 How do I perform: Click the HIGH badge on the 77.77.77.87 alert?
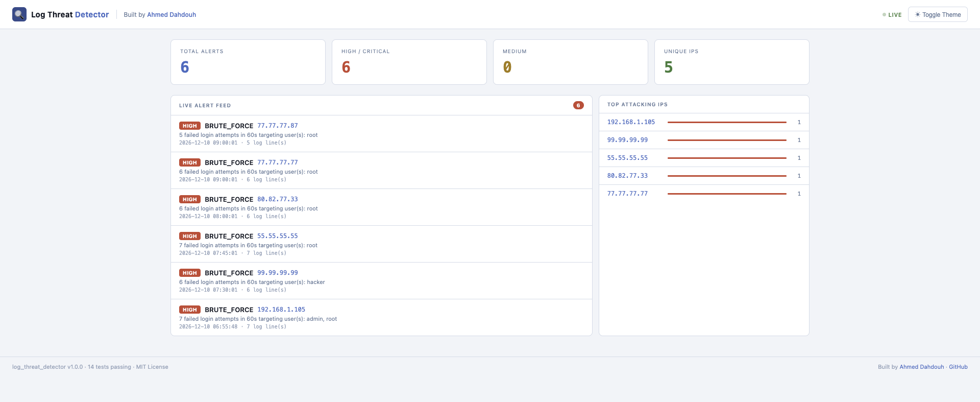pyautogui.click(x=190, y=126)
